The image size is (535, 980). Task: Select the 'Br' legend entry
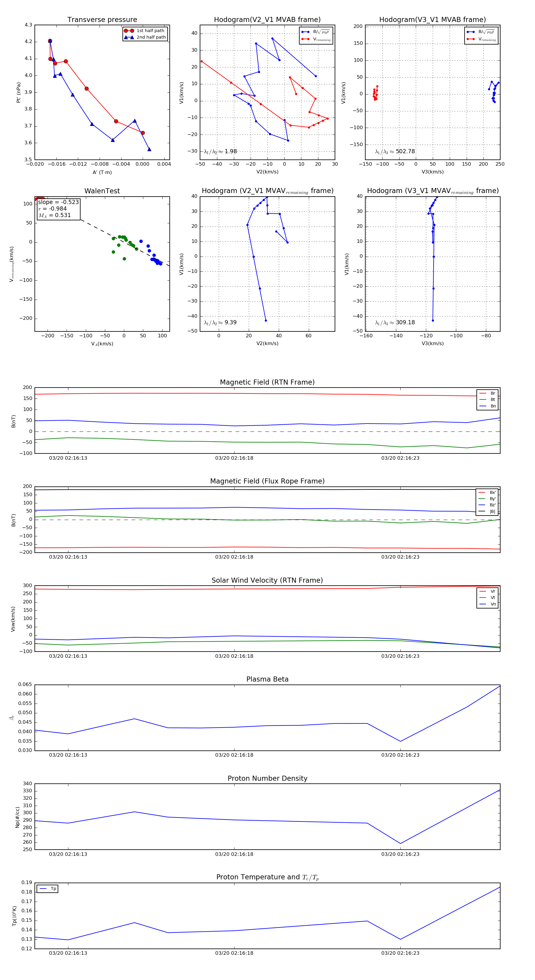click(488, 393)
